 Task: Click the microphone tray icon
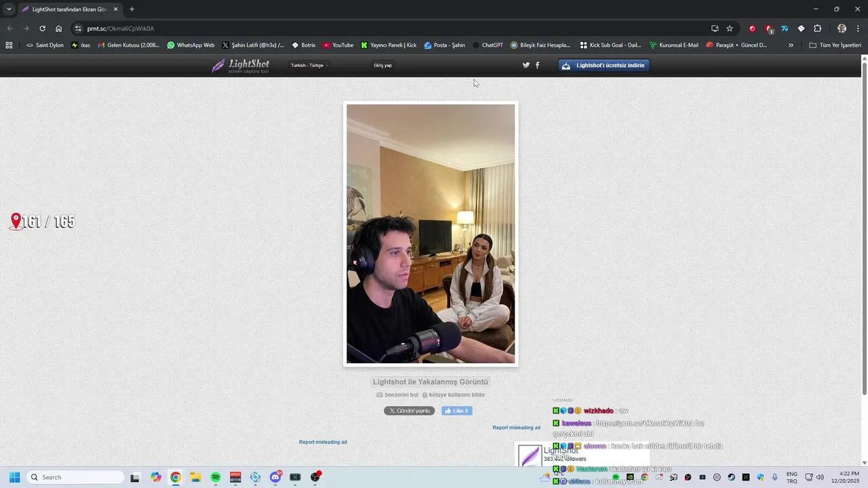[x=775, y=477]
